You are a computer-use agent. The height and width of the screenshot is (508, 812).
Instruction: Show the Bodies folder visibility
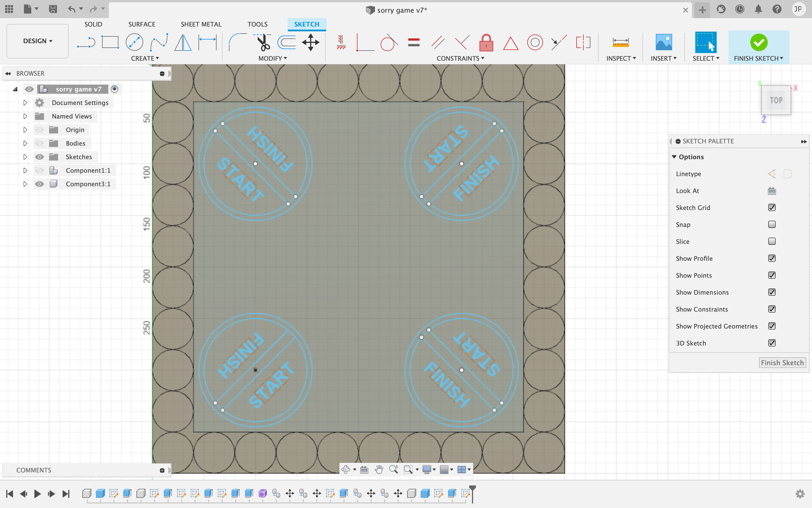click(39, 143)
